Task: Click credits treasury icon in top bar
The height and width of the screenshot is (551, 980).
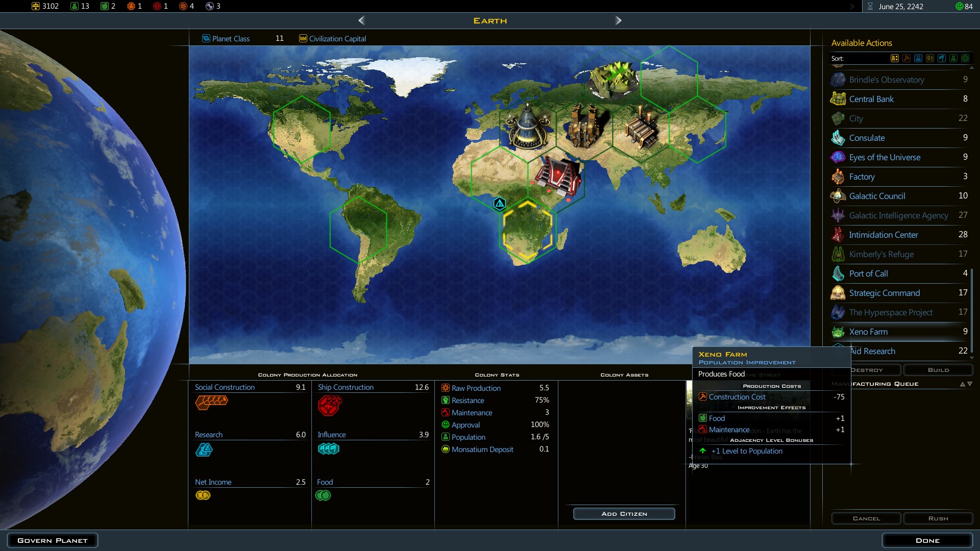Action: point(36,6)
